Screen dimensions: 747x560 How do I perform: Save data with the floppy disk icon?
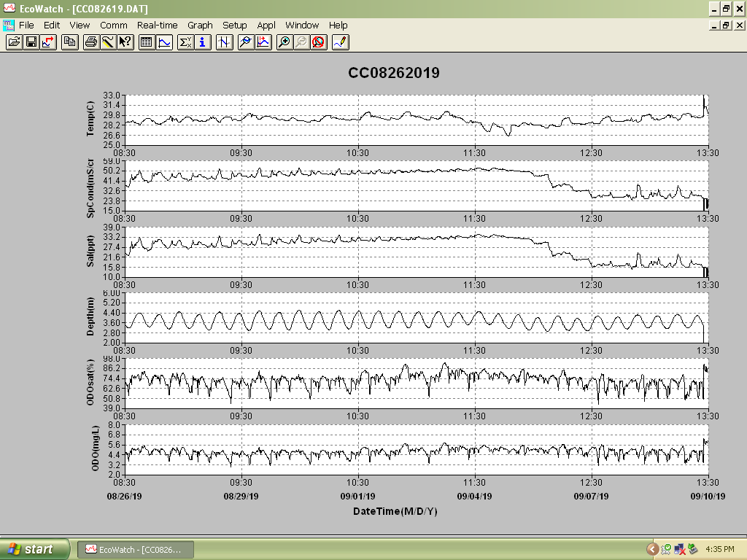(31, 42)
